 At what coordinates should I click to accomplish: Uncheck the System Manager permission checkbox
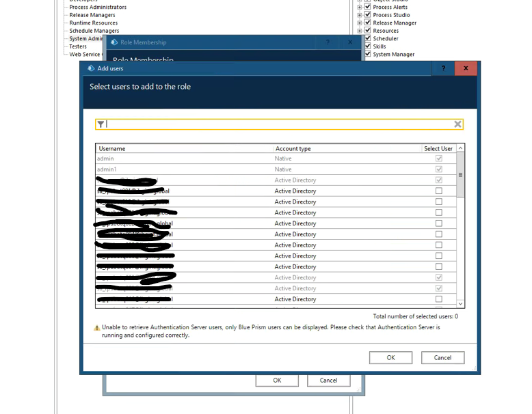point(367,53)
